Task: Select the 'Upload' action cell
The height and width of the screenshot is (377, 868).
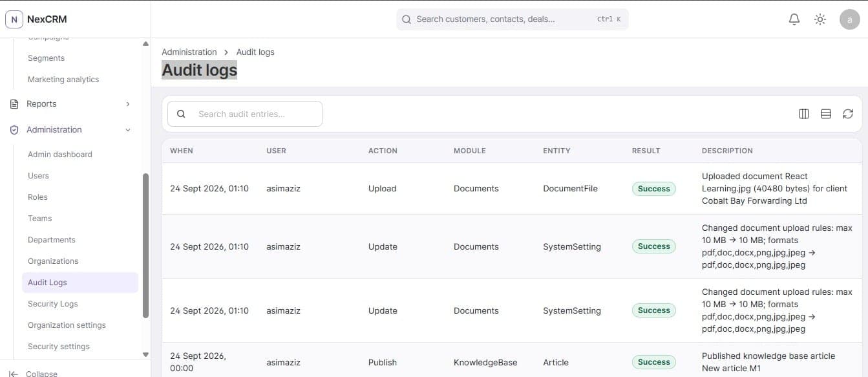Action: (383, 189)
